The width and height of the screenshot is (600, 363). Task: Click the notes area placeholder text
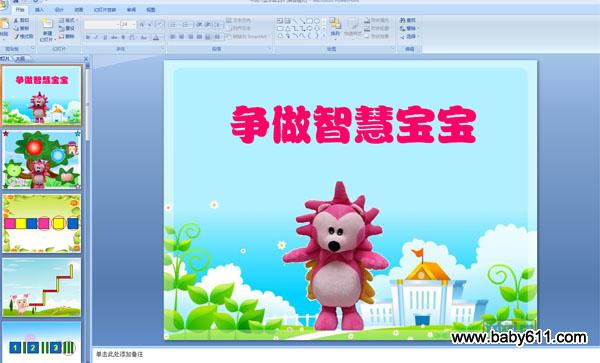119,355
